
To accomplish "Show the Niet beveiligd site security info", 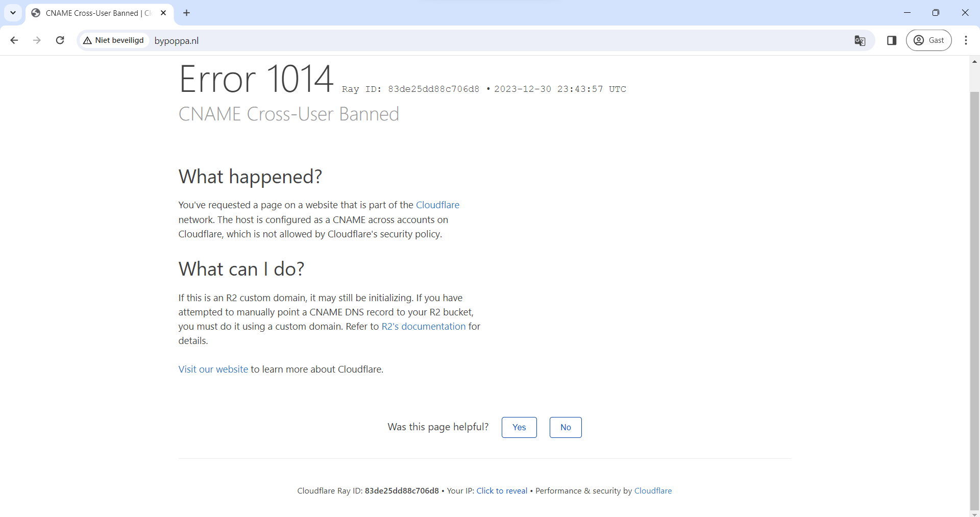I will pos(114,40).
